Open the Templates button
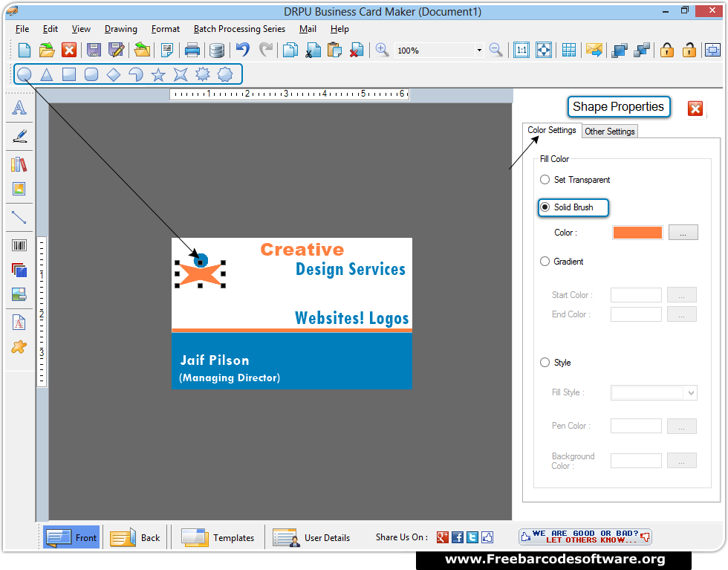 (218, 537)
